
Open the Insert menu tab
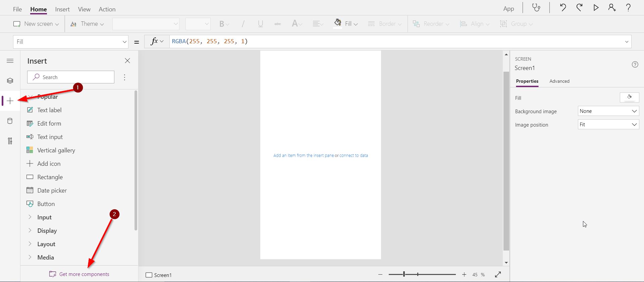click(62, 9)
